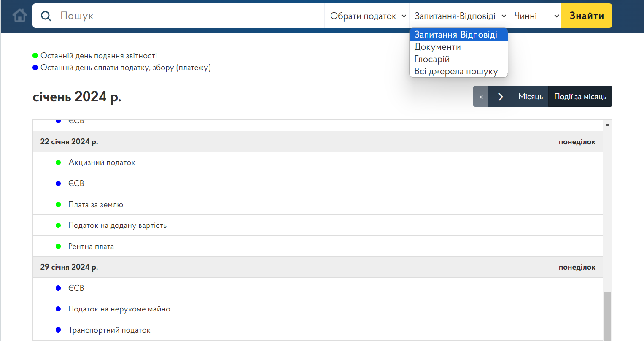Switch to the Місяць view
The width and height of the screenshot is (644, 341).
[530, 97]
